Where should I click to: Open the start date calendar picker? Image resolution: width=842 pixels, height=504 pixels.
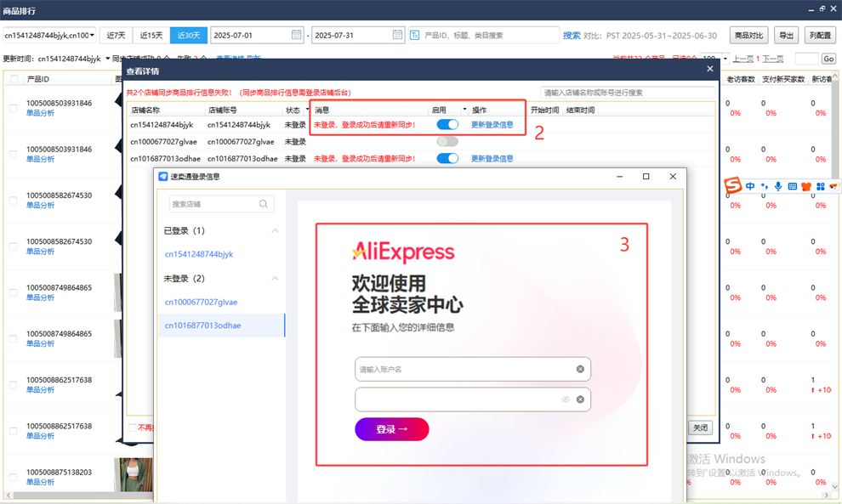pyautogui.click(x=296, y=35)
